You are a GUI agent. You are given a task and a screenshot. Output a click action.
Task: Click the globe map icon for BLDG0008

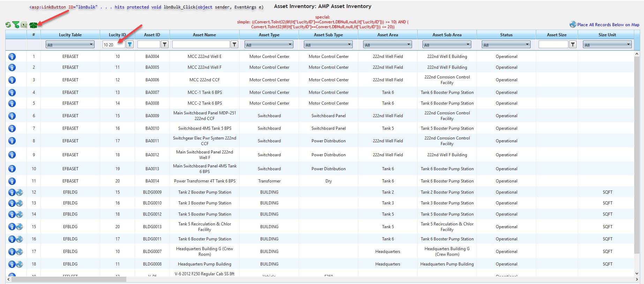click(20, 264)
